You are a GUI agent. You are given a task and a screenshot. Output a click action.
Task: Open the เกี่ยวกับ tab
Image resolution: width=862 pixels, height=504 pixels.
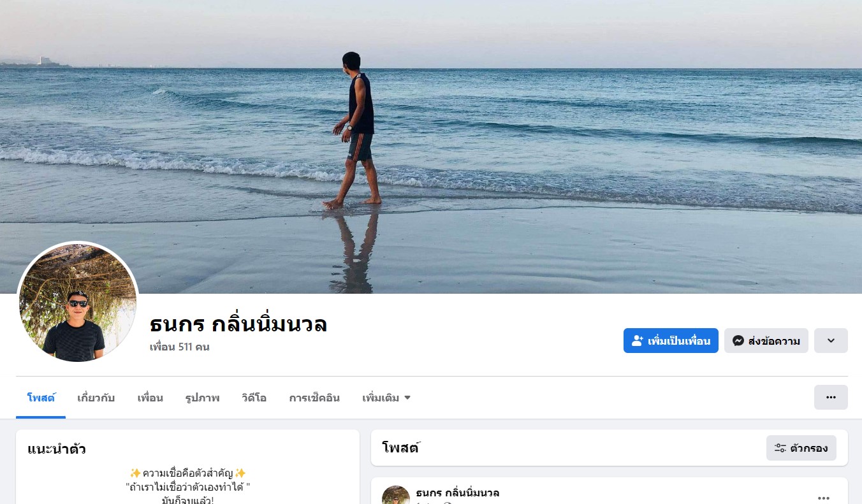pos(96,398)
